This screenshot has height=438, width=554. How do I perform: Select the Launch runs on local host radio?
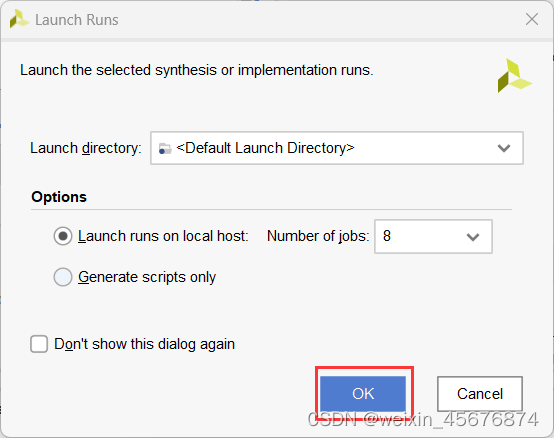click(63, 236)
